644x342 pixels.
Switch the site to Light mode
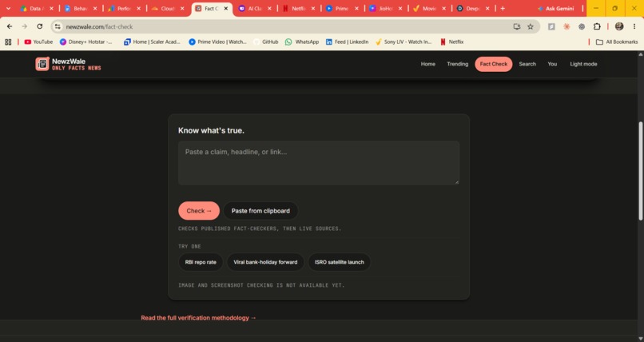[x=583, y=64]
